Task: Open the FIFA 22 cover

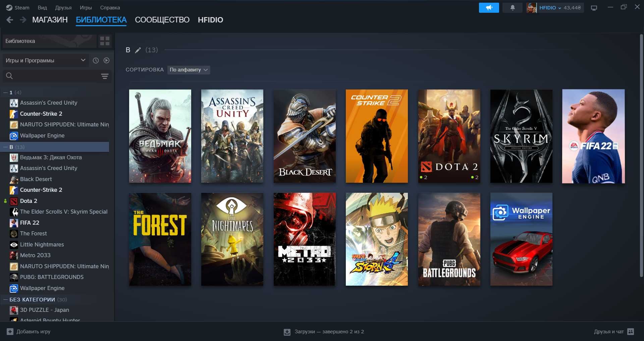Action: click(593, 136)
